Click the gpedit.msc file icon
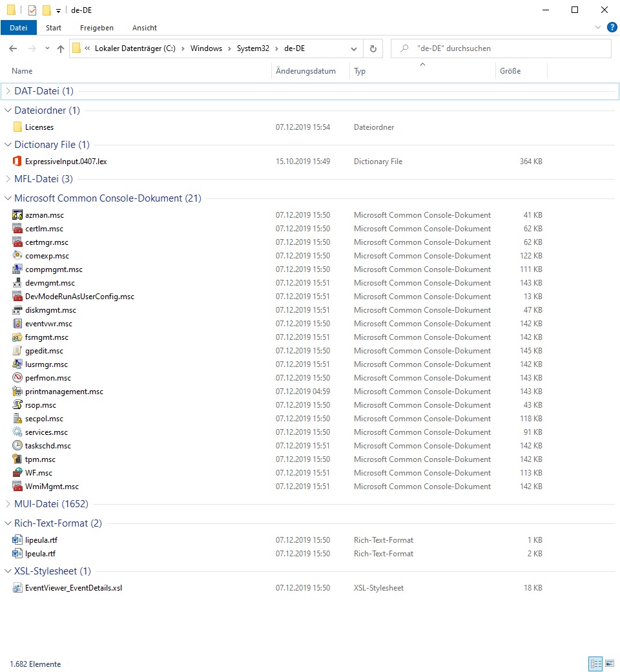The image size is (620, 672). pyautogui.click(x=17, y=351)
